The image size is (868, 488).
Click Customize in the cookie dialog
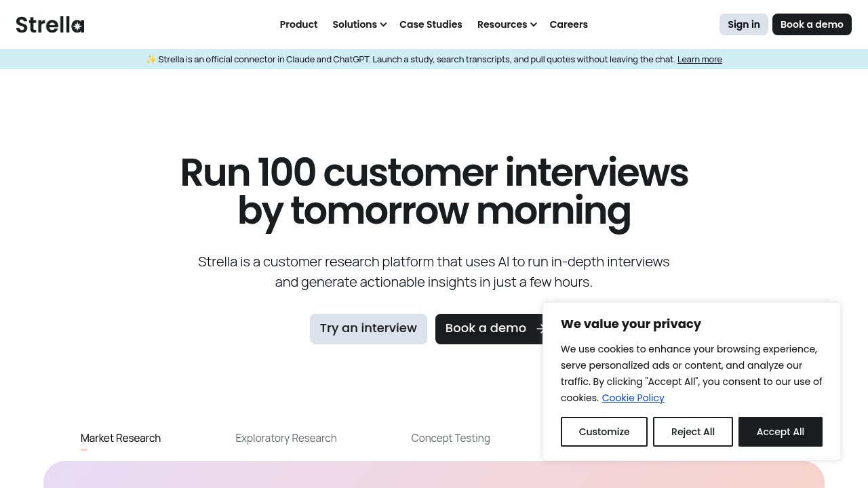coord(604,432)
